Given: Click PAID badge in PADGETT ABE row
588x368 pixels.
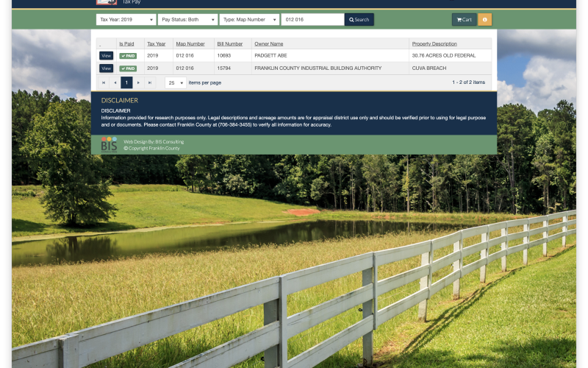Looking at the screenshot, I should 128,56.
